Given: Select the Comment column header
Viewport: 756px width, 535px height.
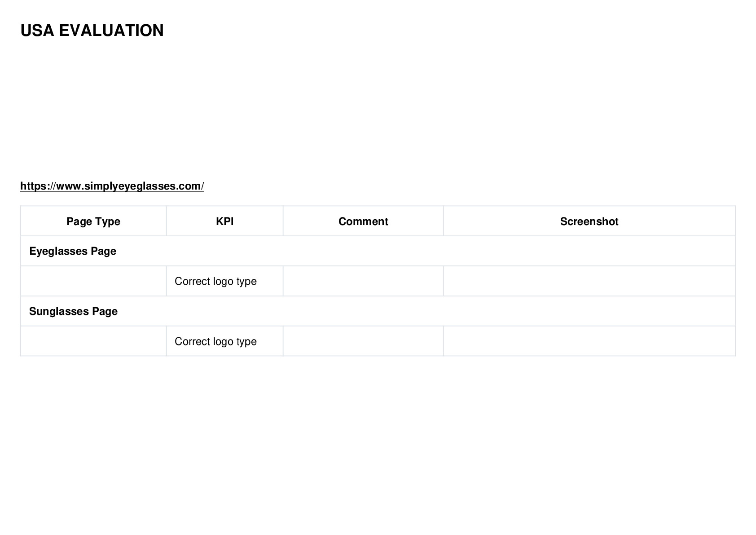Looking at the screenshot, I should point(363,221).
